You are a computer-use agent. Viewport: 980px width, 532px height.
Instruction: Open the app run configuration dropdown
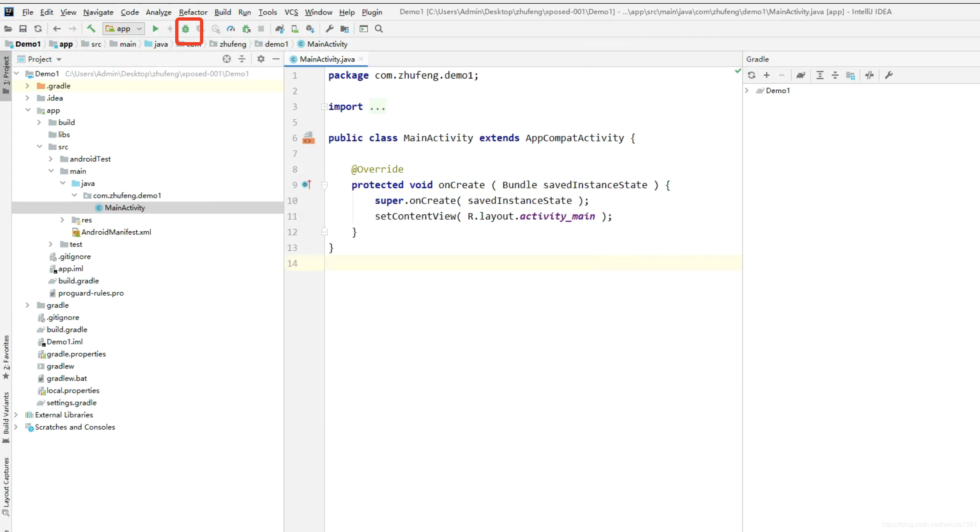click(124, 29)
